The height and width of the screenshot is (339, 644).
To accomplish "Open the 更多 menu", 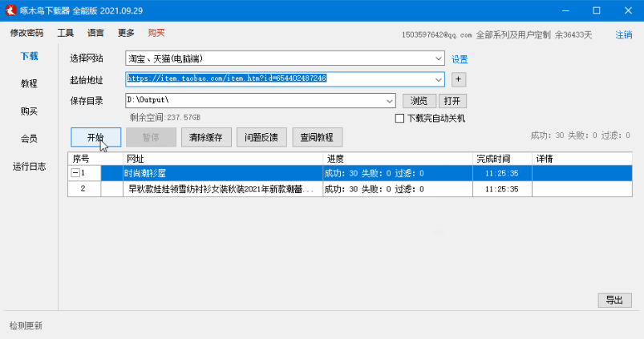I will (x=126, y=33).
